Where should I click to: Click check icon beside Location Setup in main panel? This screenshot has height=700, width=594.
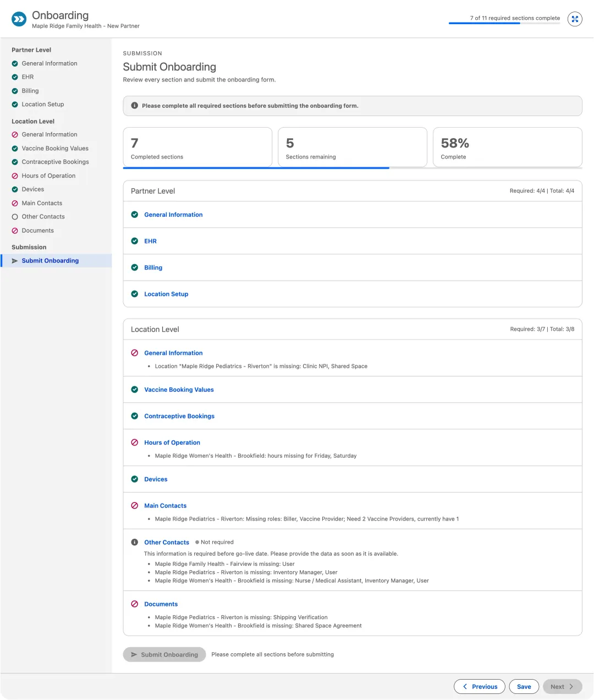click(x=135, y=294)
